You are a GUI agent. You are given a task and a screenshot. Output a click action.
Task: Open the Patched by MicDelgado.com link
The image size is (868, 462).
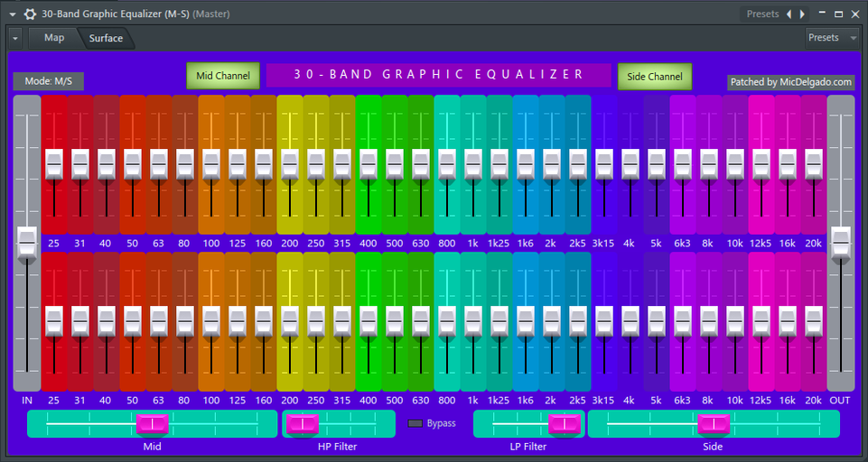tap(791, 82)
